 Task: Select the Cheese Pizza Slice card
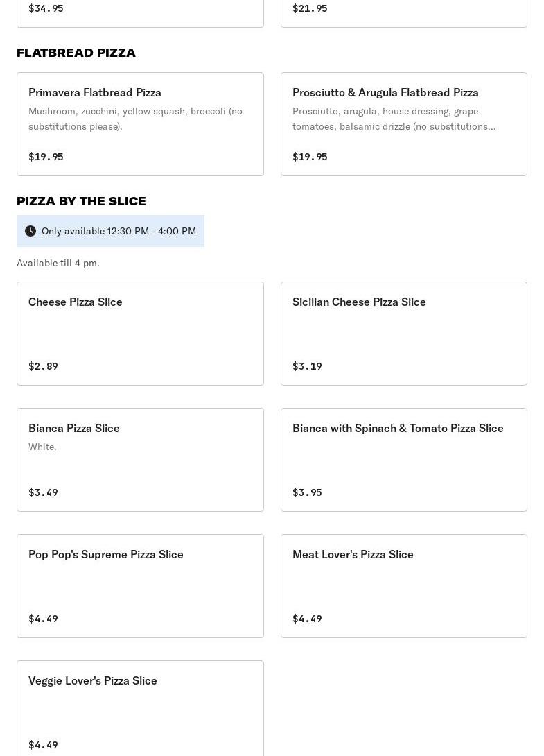pos(140,333)
